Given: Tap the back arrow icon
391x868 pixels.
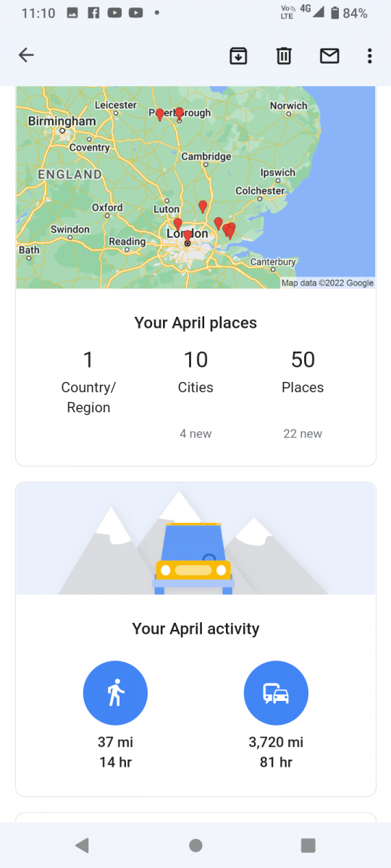Looking at the screenshot, I should [x=26, y=55].
